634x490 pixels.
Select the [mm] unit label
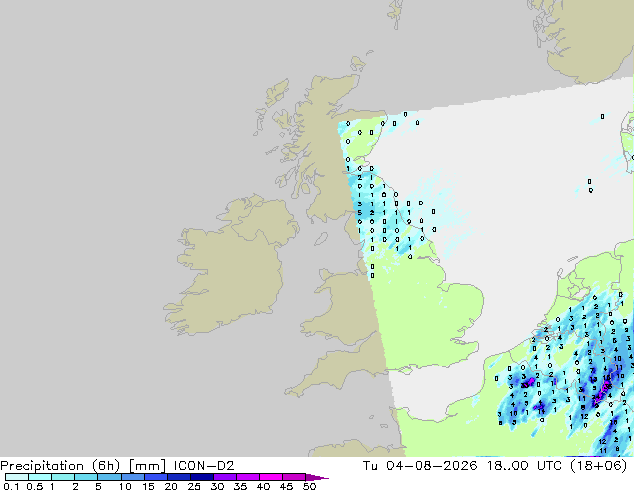coord(147,466)
